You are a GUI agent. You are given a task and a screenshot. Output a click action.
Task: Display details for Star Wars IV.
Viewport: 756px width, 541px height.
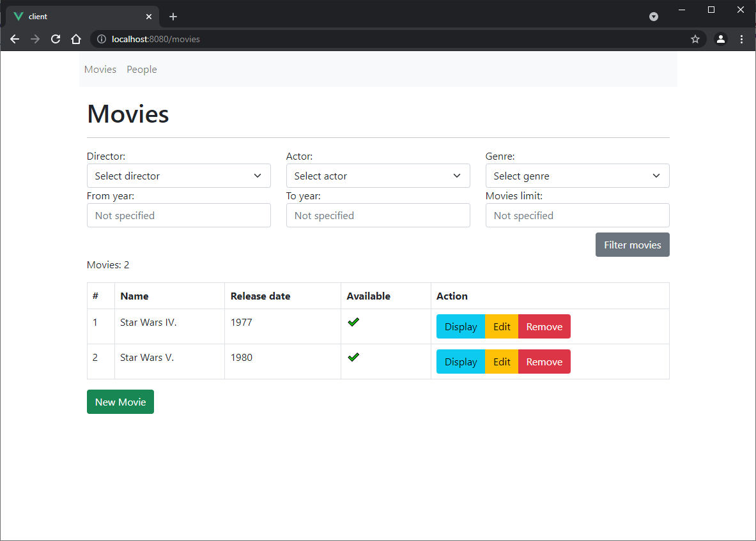460,326
